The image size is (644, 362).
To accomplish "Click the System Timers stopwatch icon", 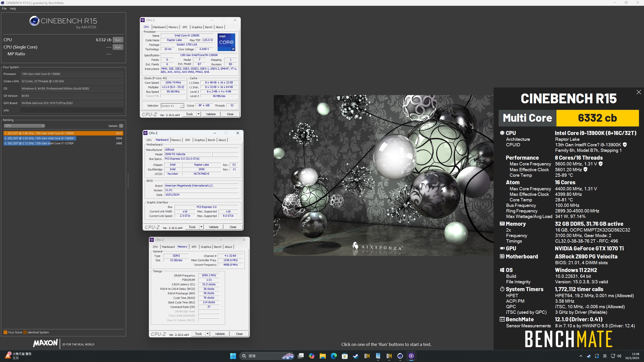I will [x=502, y=289].
